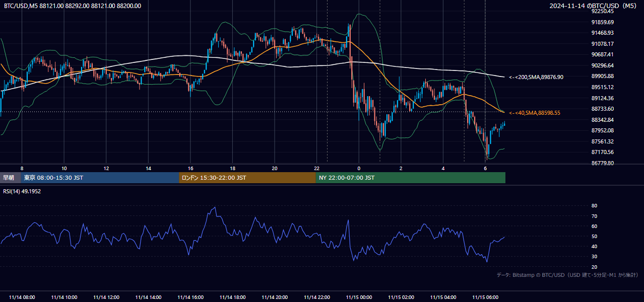Screen dimensions: 644x302
Task: Click the 40 SMA label 88598.55
Action: [535, 113]
